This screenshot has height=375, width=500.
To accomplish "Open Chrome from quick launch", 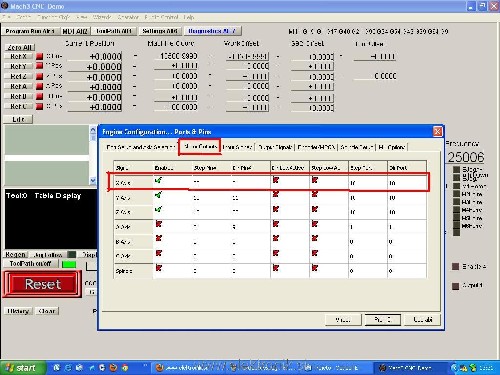I will 125,368.
